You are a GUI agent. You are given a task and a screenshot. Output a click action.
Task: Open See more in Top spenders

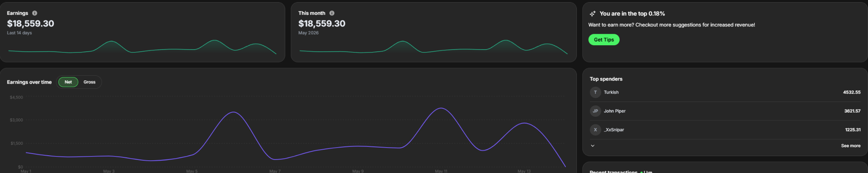[851, 146]
